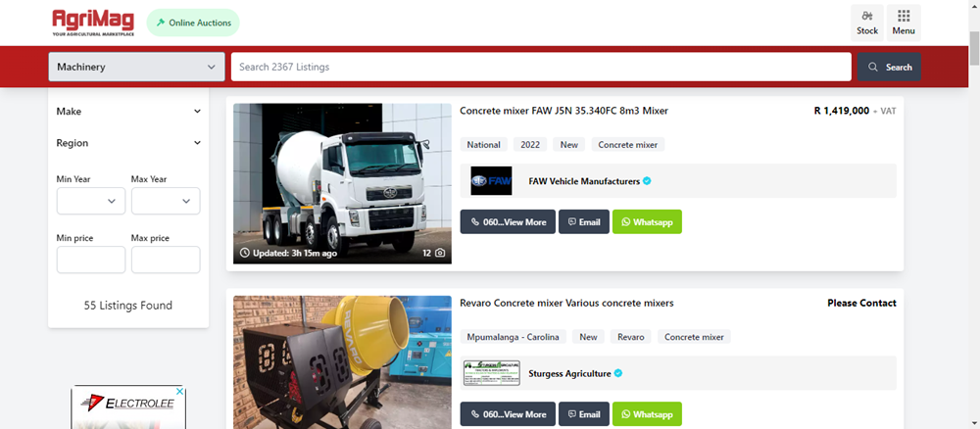This screenshot has width=980, height=429.
Task: Focus the Search 2367 Listings field
Action: pyautogui.click(x=541, y=67)
